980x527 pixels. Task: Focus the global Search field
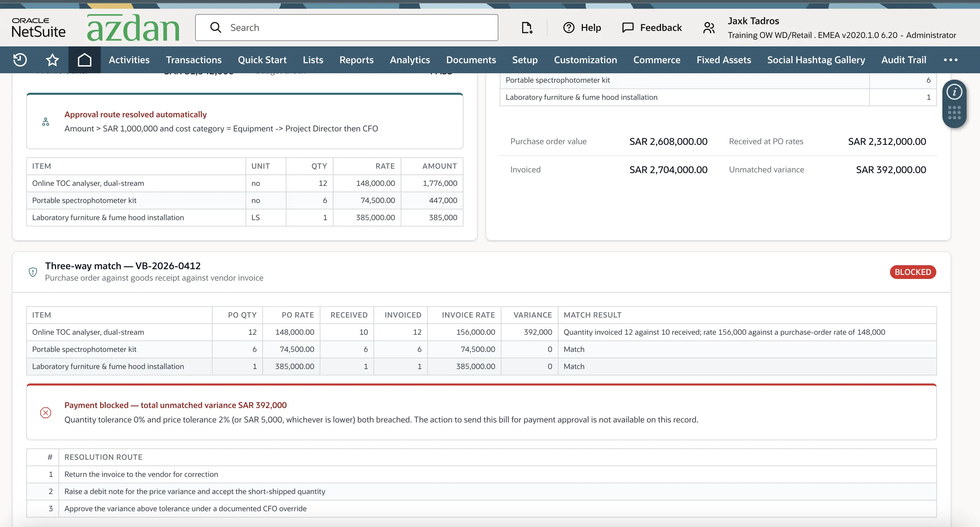(x=347, y=28)
